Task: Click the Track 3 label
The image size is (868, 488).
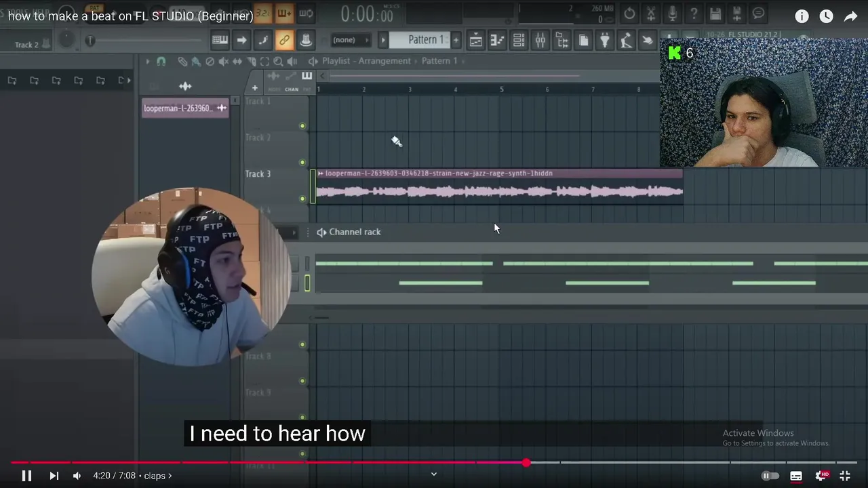Action: click(x=258, y=174)
